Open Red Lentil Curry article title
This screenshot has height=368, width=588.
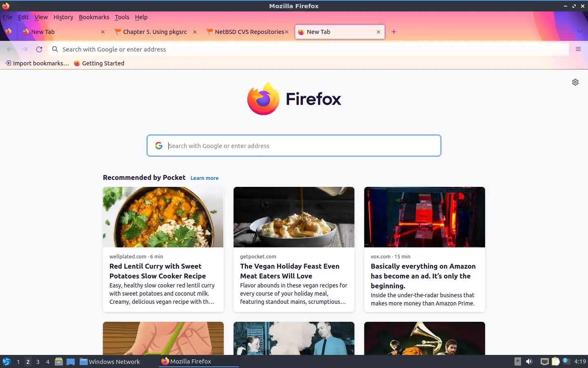tap(158, 271)
